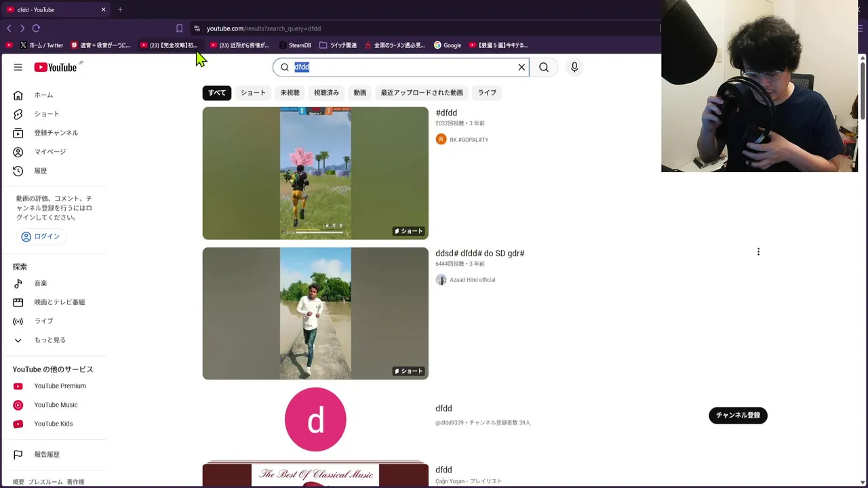Viewport: 868px width, 488px height.
Task: Open 映画とテレビ番組 under 探索
Action: tap(59, 302)
